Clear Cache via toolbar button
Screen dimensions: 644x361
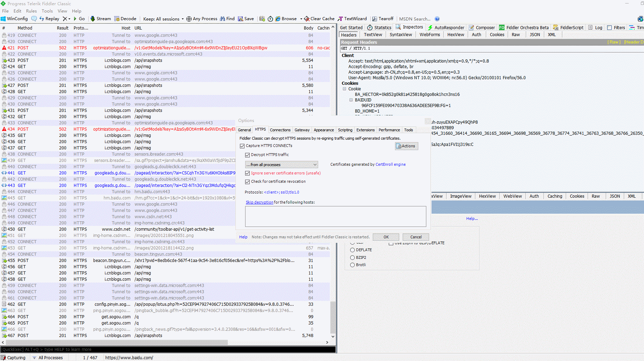[x=319, y=19]
